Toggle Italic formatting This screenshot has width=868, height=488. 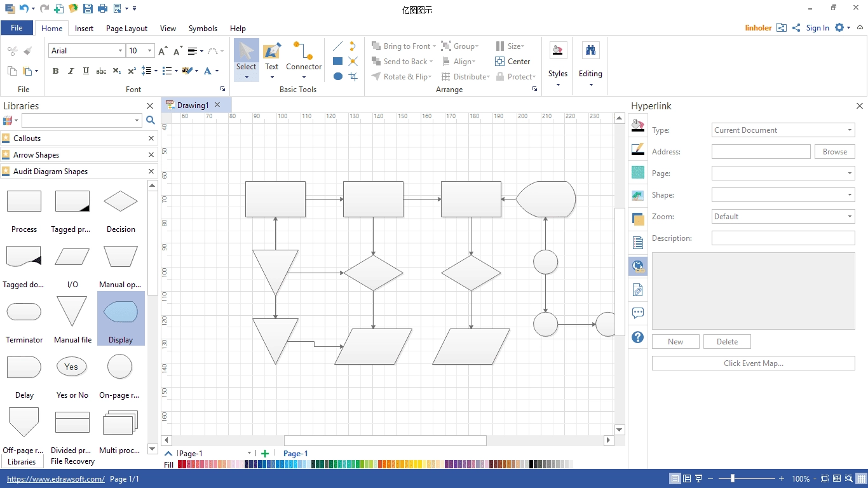tap(71, 71)
